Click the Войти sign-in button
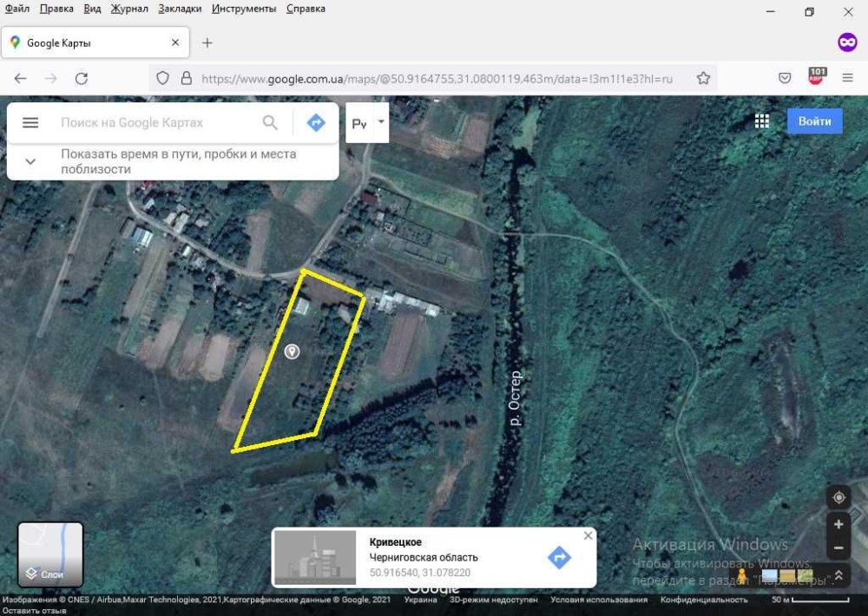868x616 pixels. coord(815,121)
